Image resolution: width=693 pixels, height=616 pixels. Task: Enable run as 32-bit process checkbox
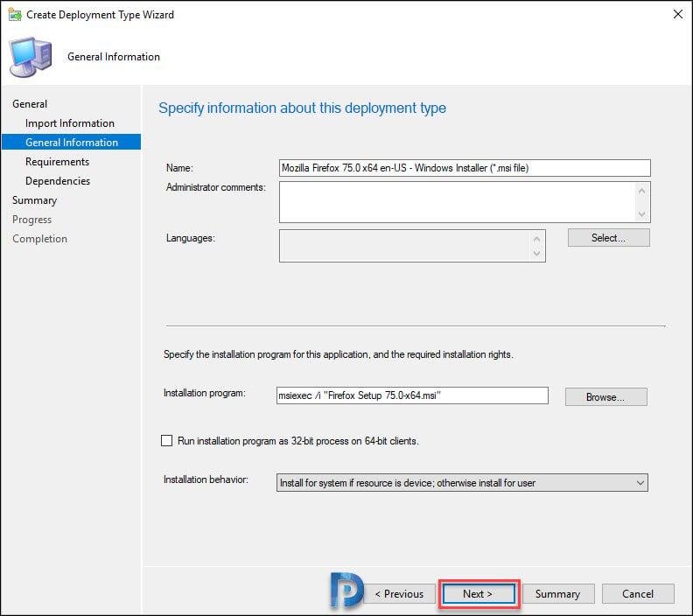(x=167, y=441)
